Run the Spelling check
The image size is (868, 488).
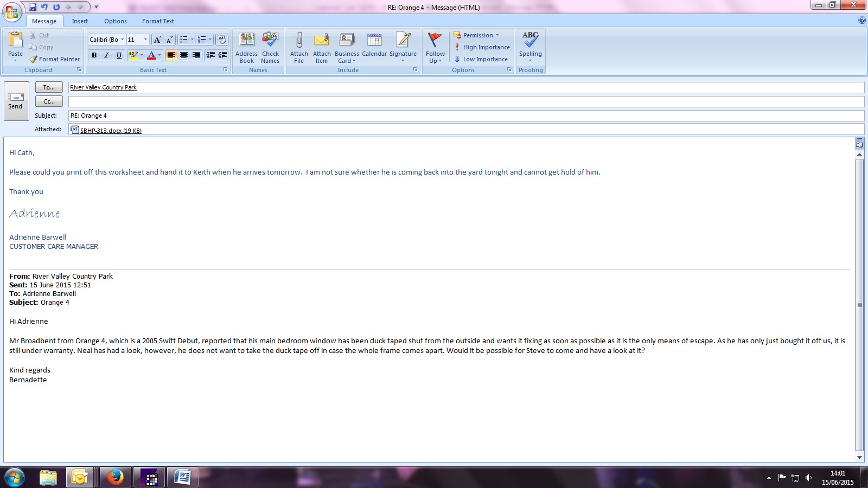pyautogui.click(x=531, y=48)
